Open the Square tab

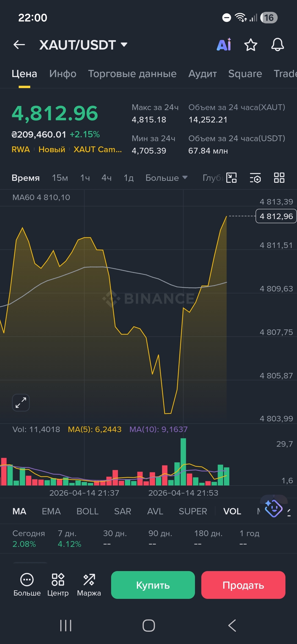click(245, 74)
